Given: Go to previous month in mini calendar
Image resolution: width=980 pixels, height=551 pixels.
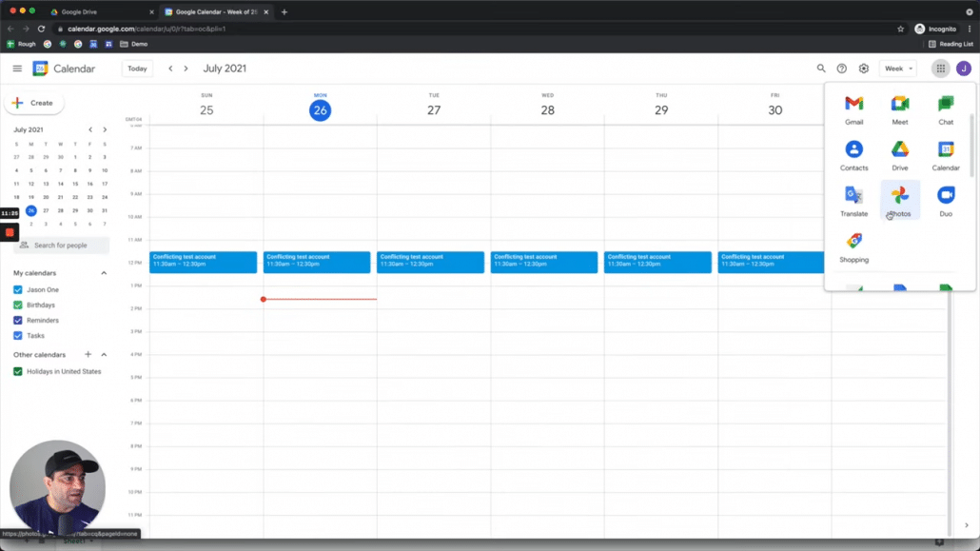Looking at the screenshot, I should tap(90, 129).
